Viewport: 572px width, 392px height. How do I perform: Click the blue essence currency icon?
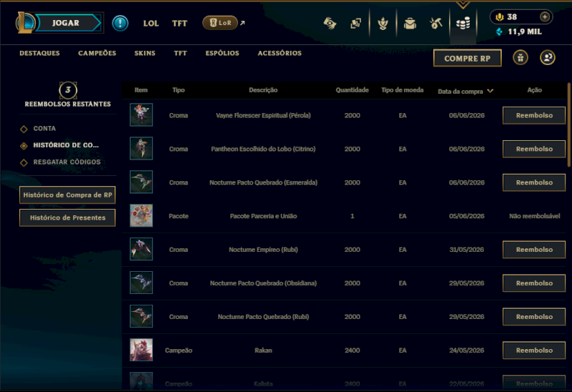coord(499,31)
